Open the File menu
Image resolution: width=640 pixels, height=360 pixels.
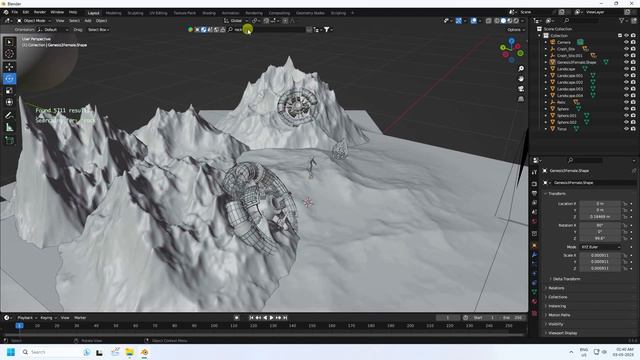point(15,12)
